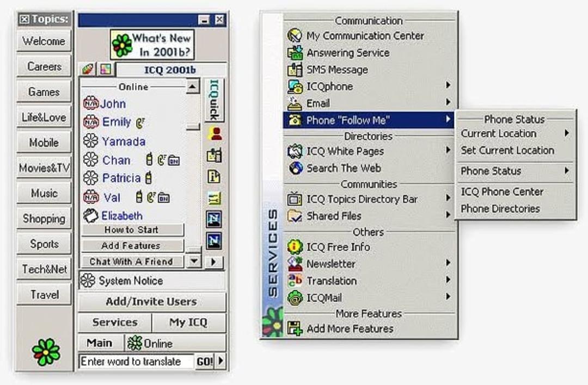Image resolution: width=588 pixels, height=385 pixels.
Task: Click the Add More Features icon
Action: point(296,328)
